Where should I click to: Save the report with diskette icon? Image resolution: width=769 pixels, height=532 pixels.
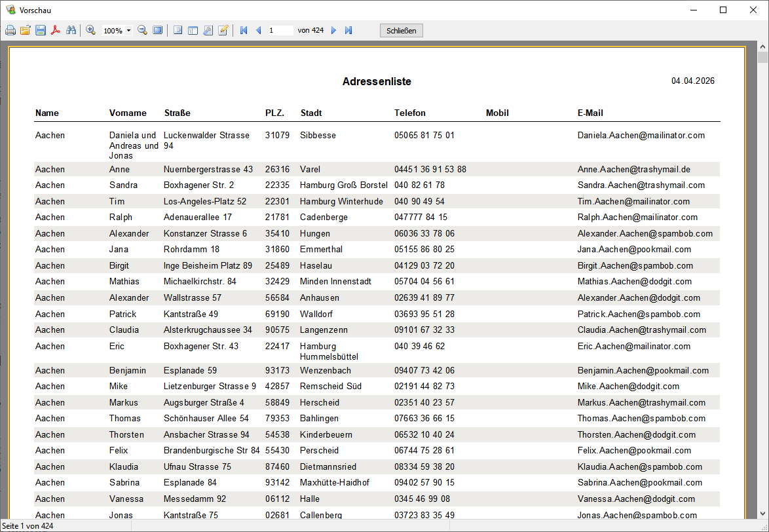[41, 31]
